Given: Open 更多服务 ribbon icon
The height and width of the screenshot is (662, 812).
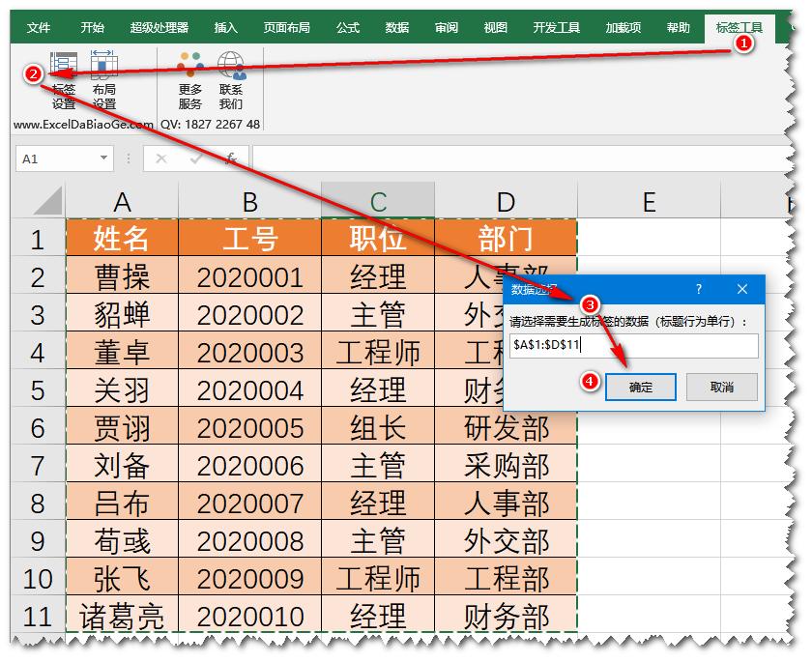Looking at the screenshot, I should tap(190, 67).
